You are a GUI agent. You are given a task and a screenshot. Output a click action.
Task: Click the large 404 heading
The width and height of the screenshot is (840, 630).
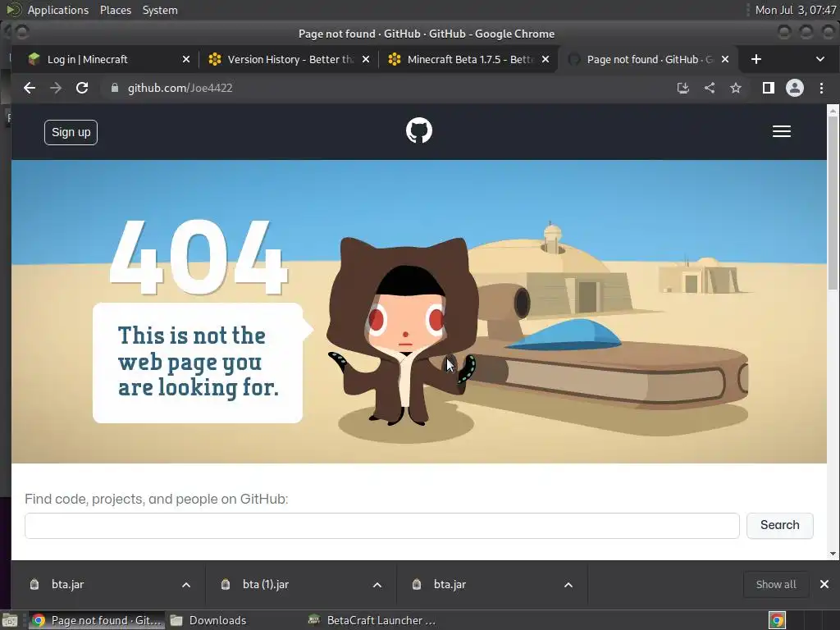point(199,258)
